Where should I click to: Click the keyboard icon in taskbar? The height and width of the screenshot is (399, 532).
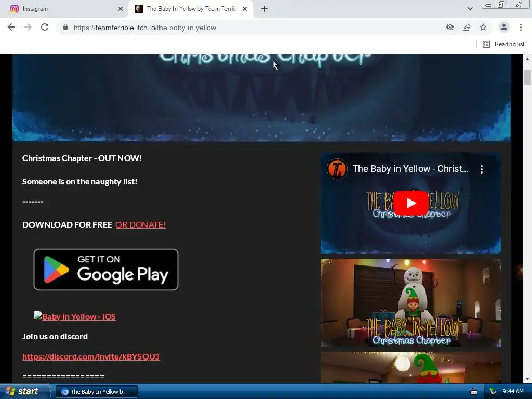[474, 392]
